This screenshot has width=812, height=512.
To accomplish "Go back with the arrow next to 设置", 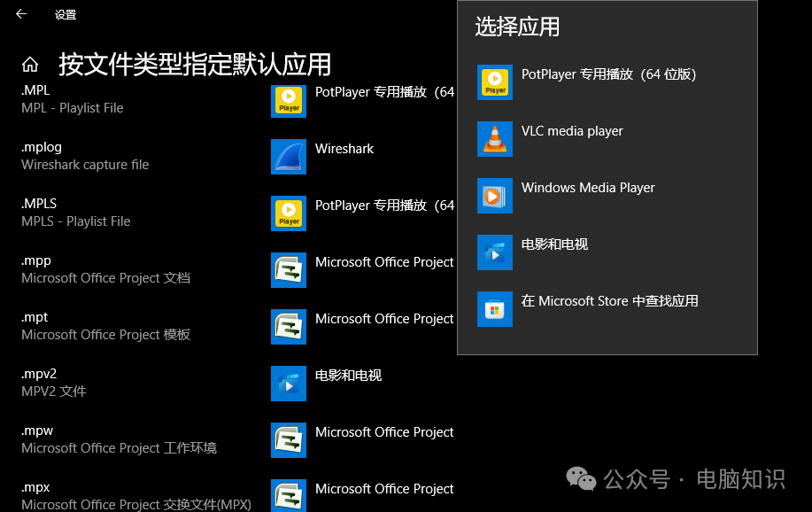I will coord(21,14).
